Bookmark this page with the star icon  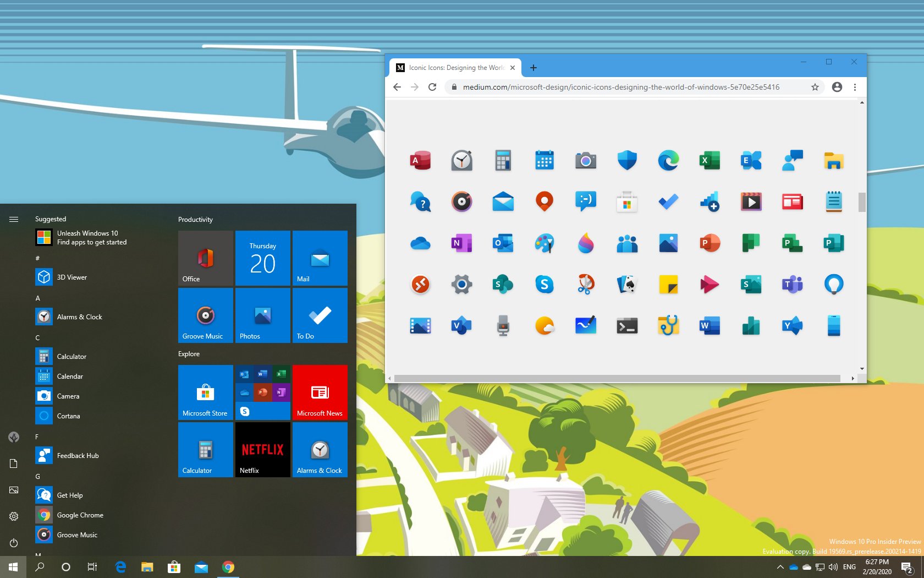pos(815,87)
